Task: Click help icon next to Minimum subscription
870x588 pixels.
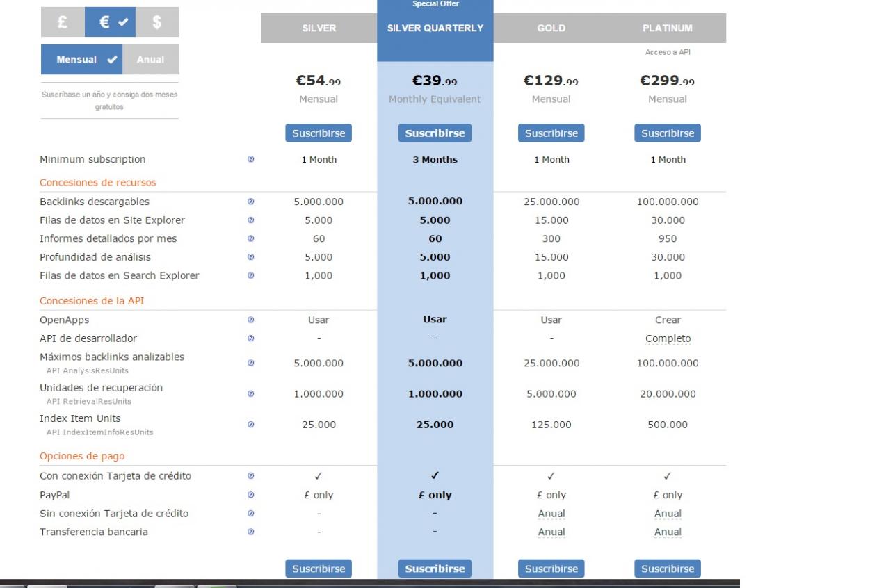Action: click(250, 159)
